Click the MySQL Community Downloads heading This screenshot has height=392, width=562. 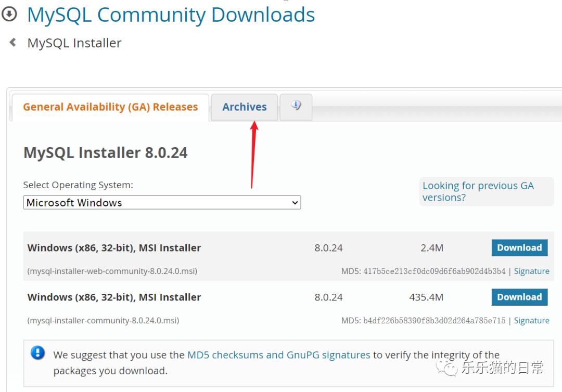click(171, 15)
